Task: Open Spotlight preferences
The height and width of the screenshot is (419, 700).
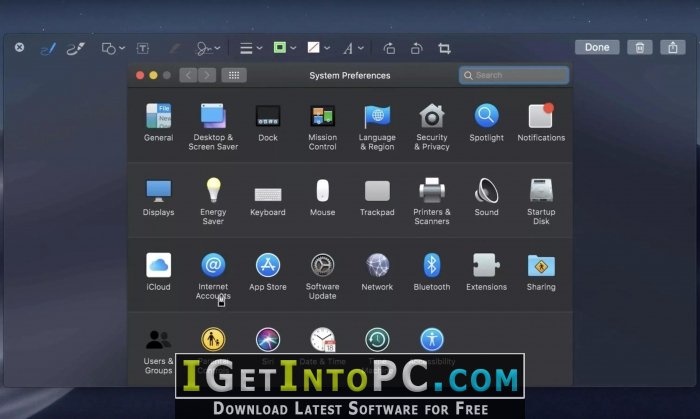Action: [x=487, y=122]
